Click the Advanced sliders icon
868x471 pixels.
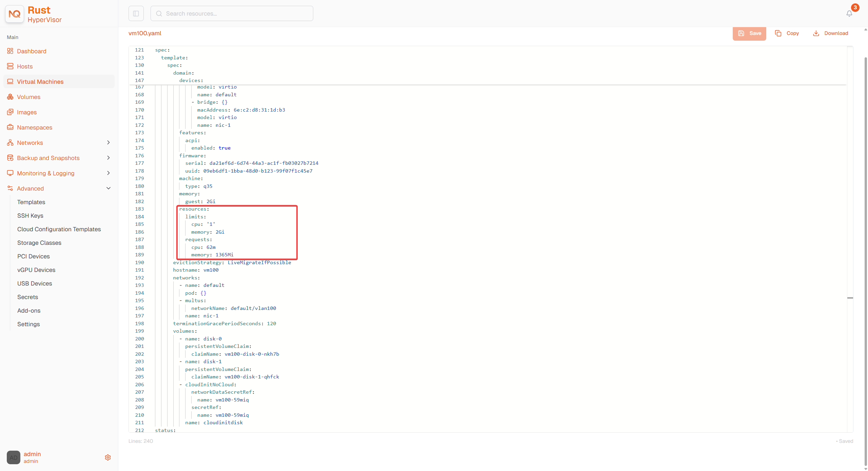[x=10, y=188]
